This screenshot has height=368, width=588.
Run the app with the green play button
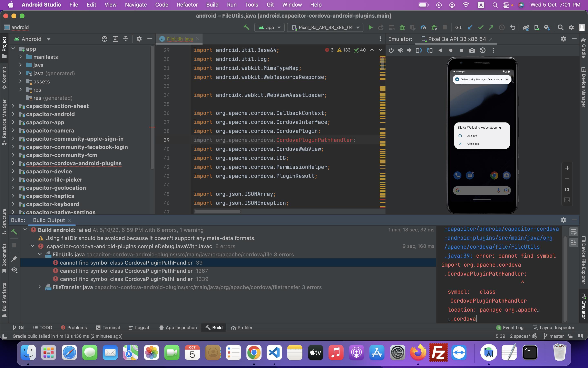370,28
